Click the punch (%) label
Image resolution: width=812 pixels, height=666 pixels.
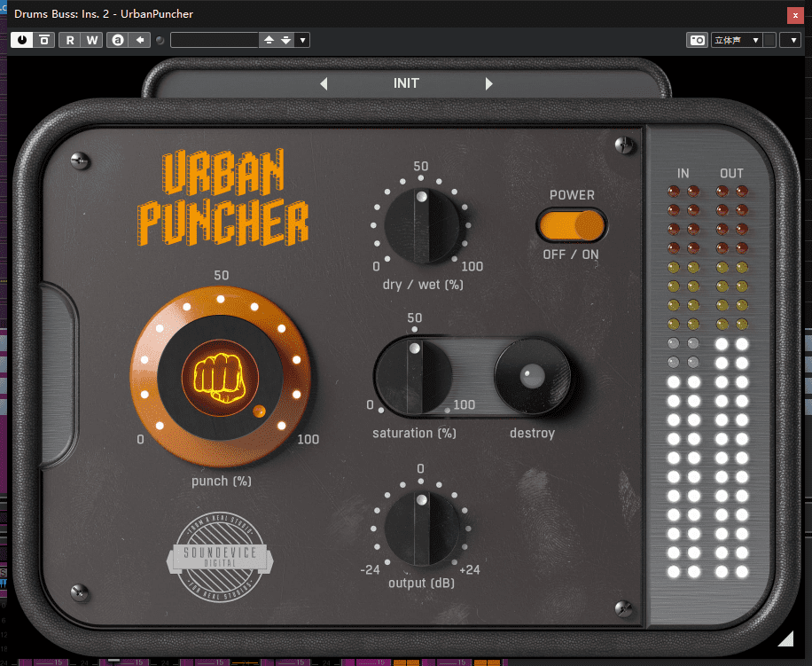[221, 482]
